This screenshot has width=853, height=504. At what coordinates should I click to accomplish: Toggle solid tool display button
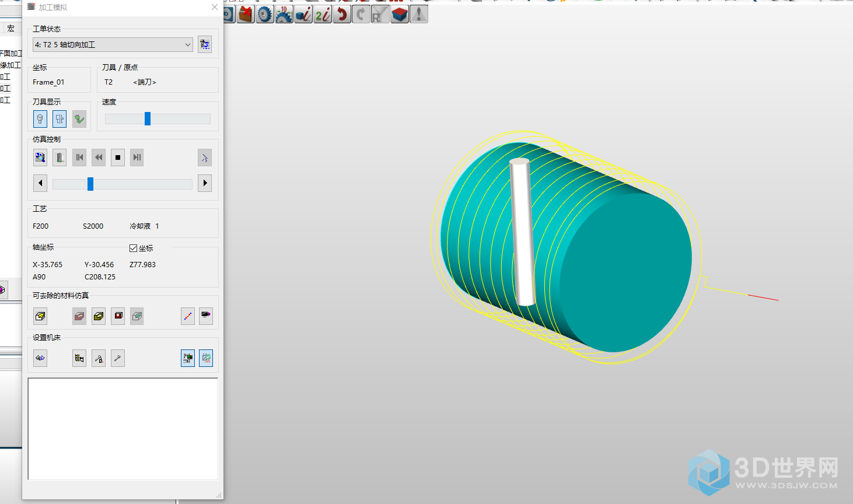40,119
